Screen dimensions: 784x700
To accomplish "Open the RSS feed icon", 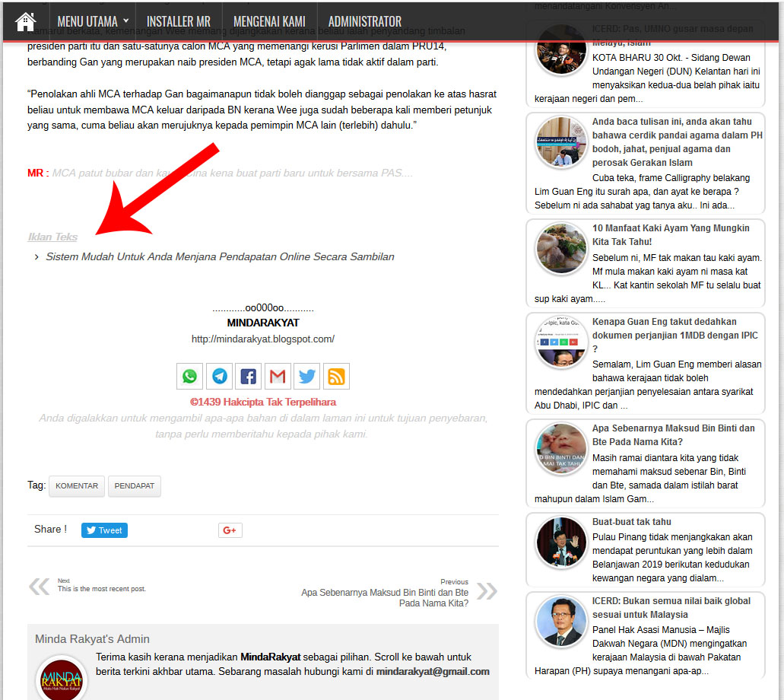I will tap(336, 376).
